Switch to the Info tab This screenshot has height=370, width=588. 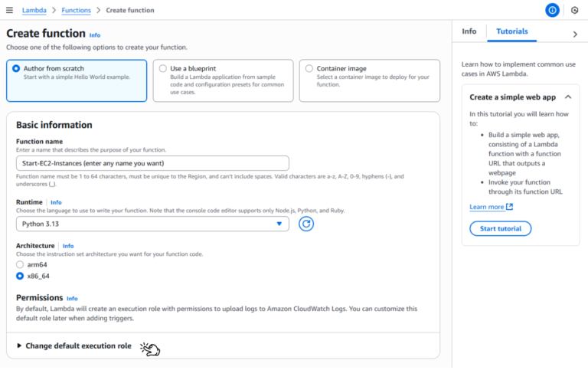tap(469, 31)
